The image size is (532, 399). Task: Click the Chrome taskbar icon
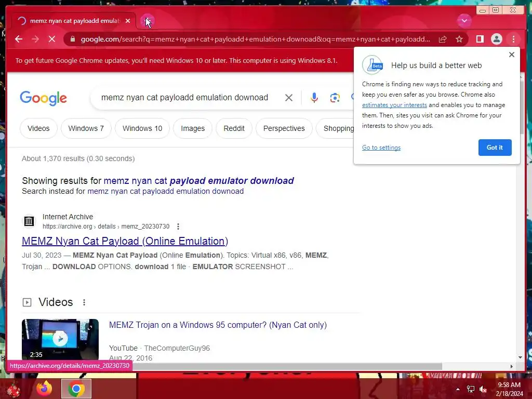point(76,389)
